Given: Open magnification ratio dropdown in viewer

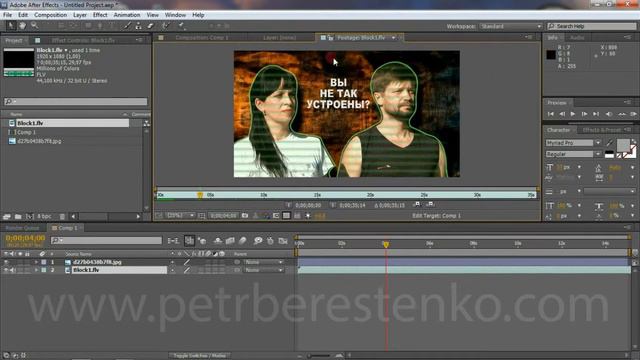Looking at the screenshot, I should (180, 216).
